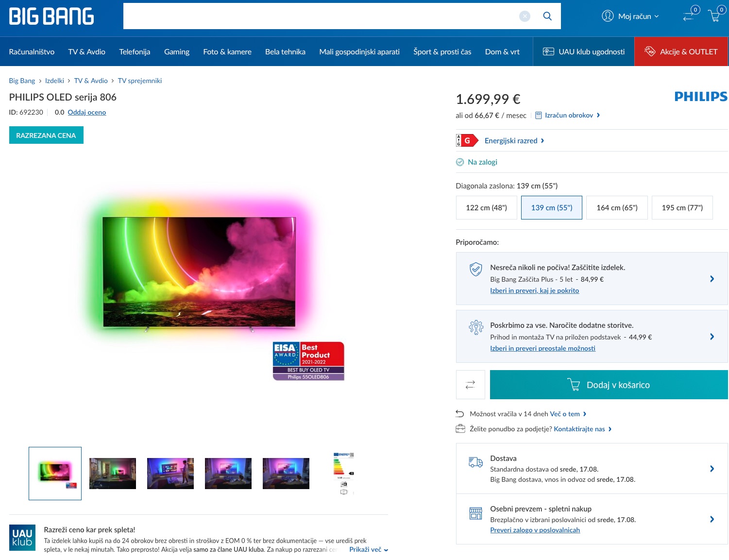Click the Big Bang logo

click(51, 17)
